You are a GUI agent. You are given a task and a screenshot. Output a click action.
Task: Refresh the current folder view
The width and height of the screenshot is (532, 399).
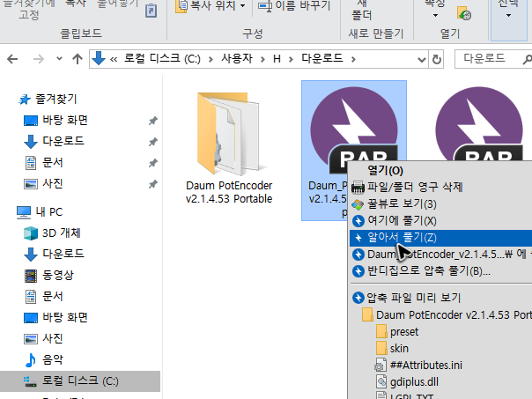(437, 59)
